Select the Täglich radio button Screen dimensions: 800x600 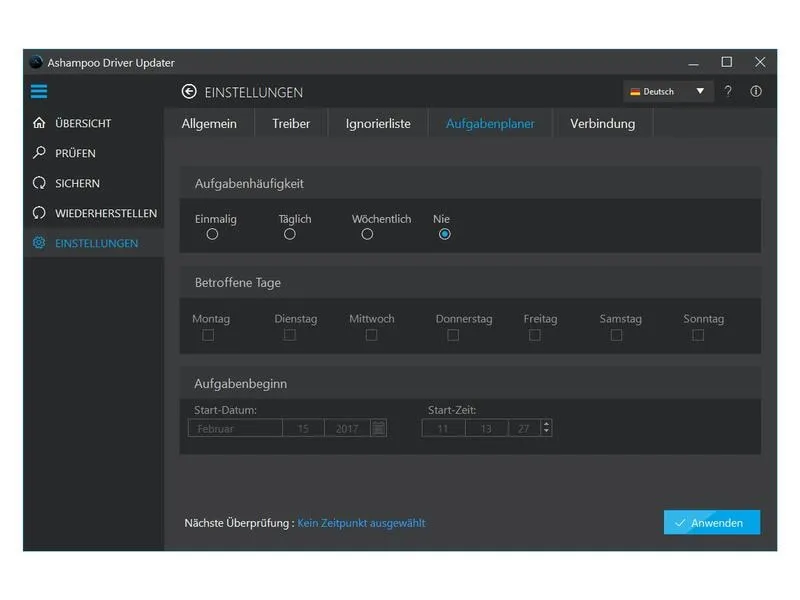[x=290, y=234]
